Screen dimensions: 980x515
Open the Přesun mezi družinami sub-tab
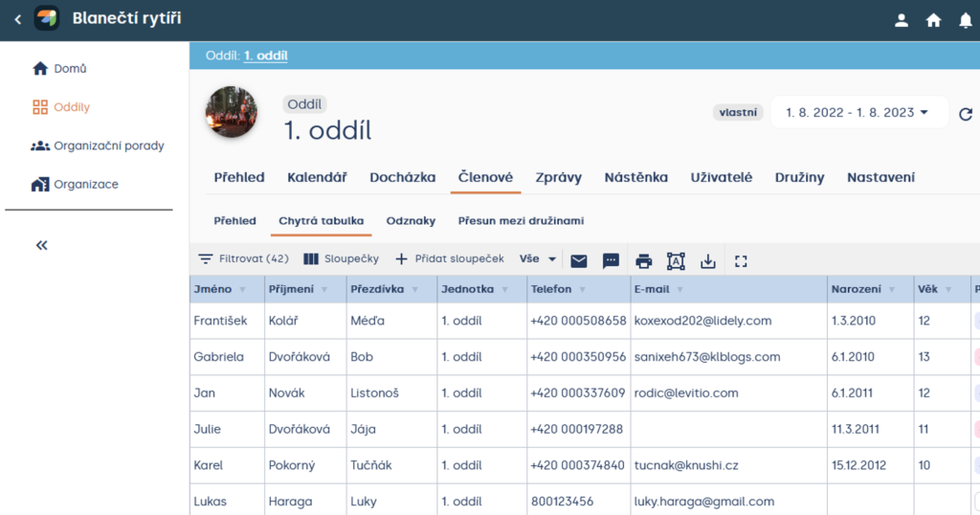[521, 220]
